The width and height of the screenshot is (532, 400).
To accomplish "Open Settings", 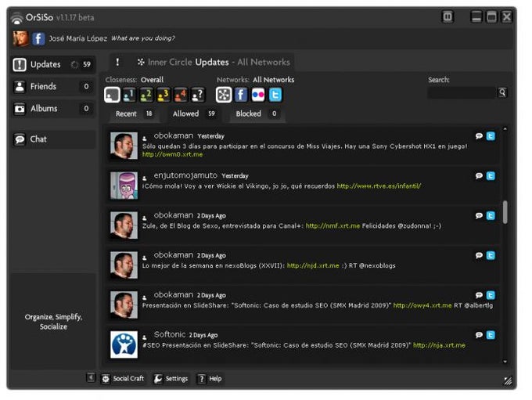I will click(x=171, y=379).
